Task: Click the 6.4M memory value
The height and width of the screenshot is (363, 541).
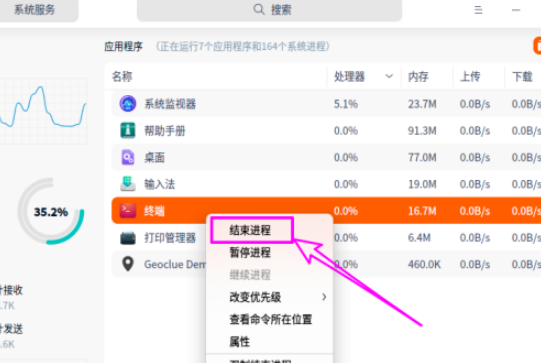Action: click(419, 238)
